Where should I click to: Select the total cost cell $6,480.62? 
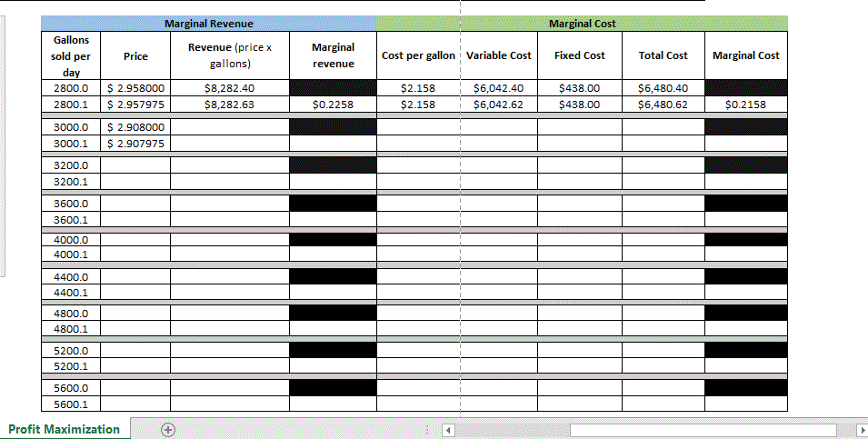663,105
